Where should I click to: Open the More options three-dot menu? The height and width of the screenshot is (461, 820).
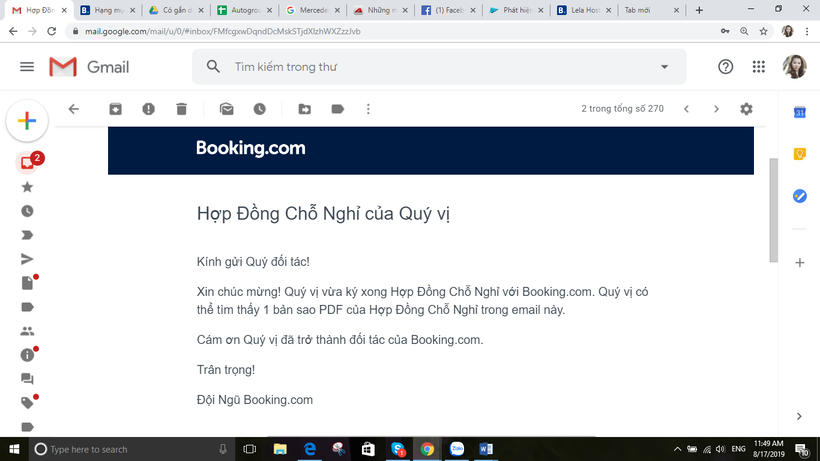coord(368,109)
